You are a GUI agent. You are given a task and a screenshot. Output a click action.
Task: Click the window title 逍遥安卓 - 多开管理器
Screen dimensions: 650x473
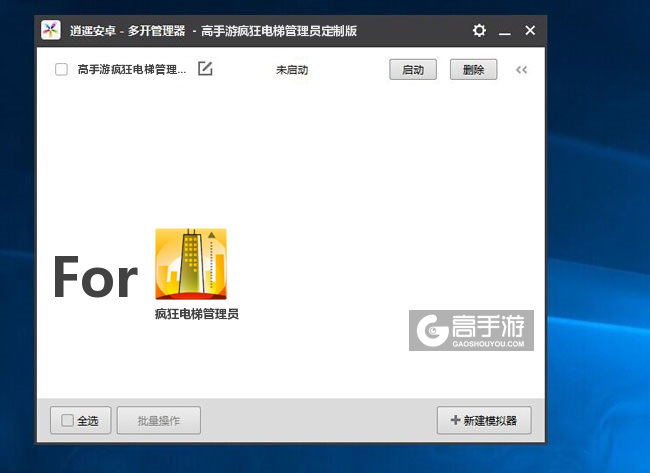point(128,31)
